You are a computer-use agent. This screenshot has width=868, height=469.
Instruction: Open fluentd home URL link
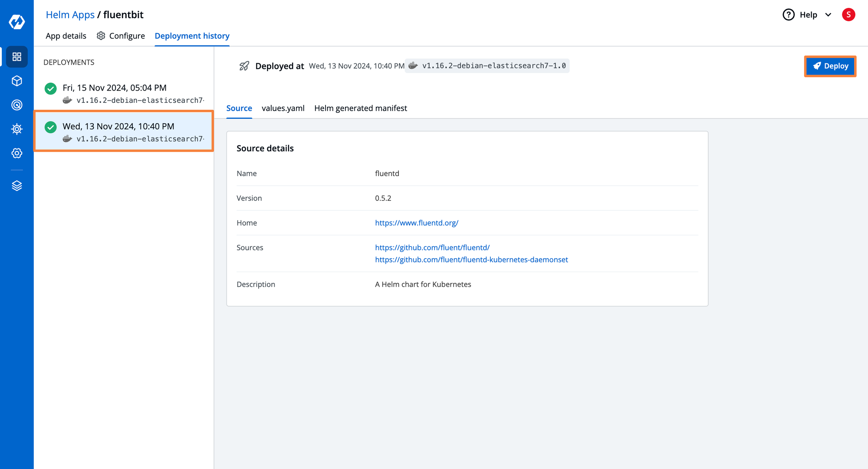coord(416,223)
